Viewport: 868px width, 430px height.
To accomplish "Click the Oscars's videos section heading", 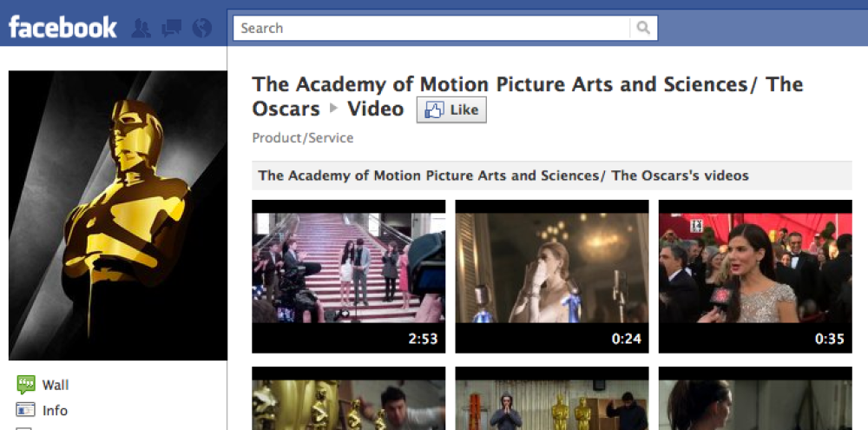I will tap(503, 175).
